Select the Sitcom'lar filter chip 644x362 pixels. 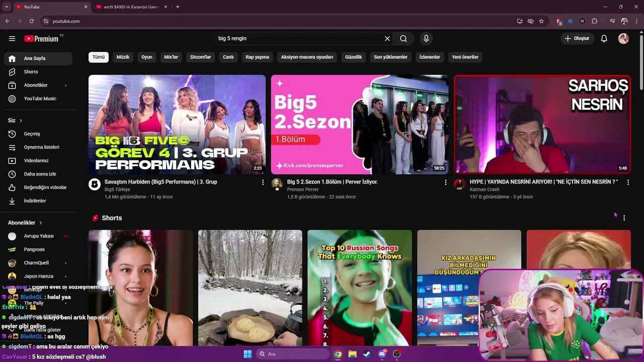pyautogui.click(x=200, y=57)
